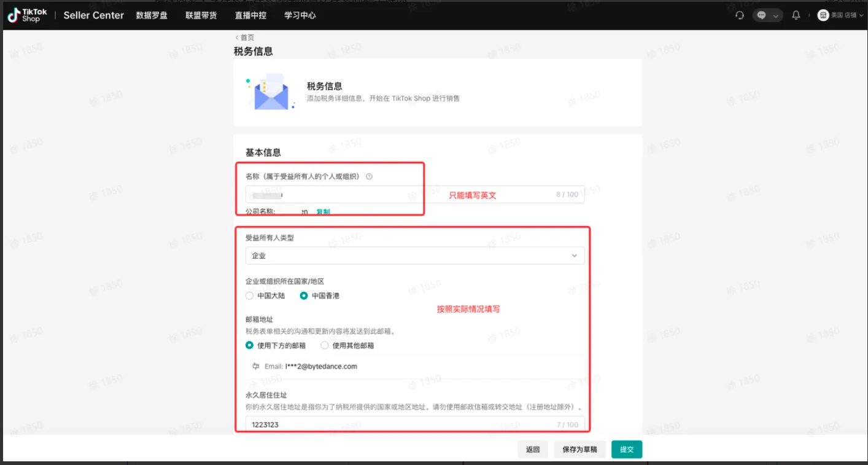Click the TikTok Shop logo

(28, 15)
